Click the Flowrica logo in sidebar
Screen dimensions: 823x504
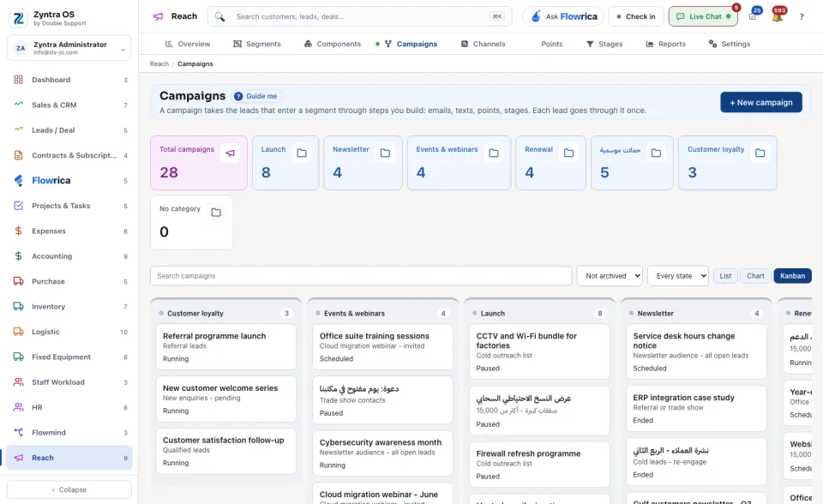(18, 181)
